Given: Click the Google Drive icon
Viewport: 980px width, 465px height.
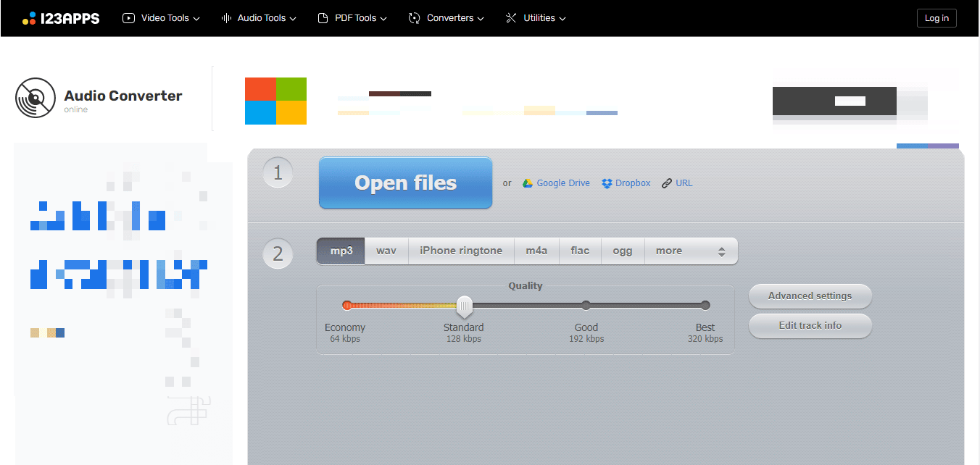Looking at the screenshot, I should (528, 183).
